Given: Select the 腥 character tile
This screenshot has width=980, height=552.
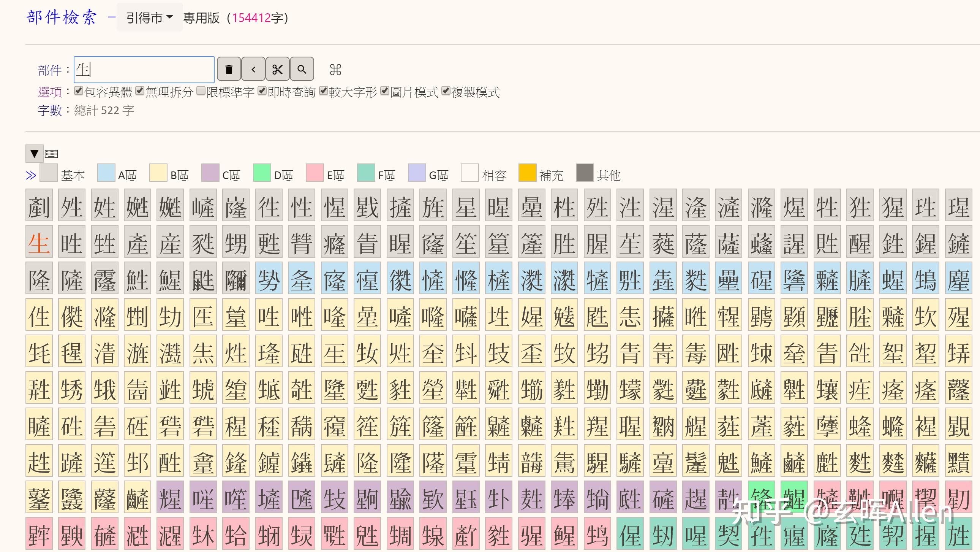Looking at the screenshot, I should coord(597,242).
